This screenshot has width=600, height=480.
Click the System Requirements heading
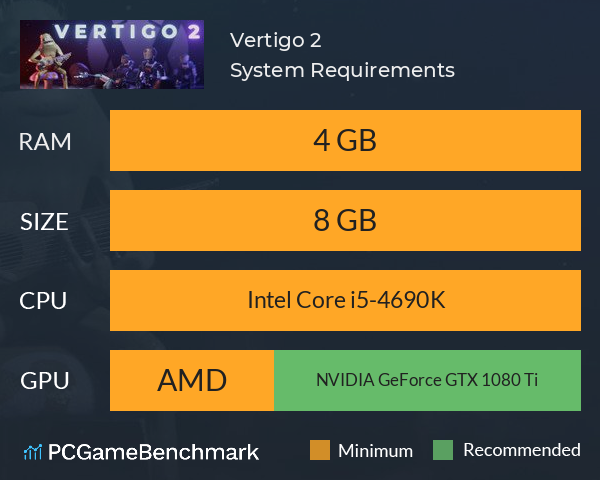pyautogui.click(x=342, y=70)
